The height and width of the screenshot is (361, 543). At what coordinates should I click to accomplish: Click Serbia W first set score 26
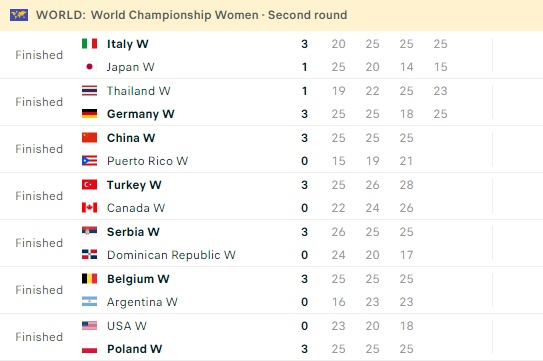tap(338, 231)
